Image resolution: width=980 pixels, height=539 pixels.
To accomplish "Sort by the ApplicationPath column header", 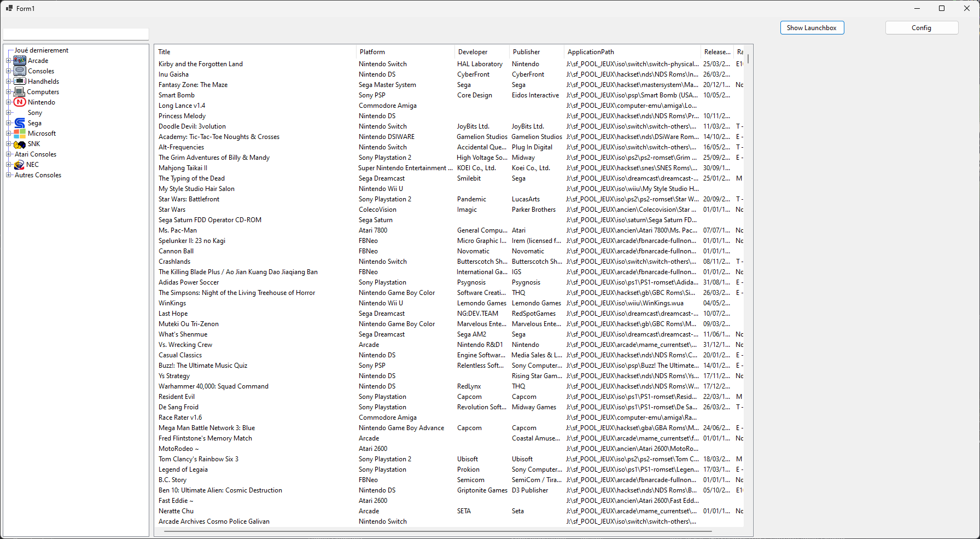I will pyautogui.click(x=632, y=52).
